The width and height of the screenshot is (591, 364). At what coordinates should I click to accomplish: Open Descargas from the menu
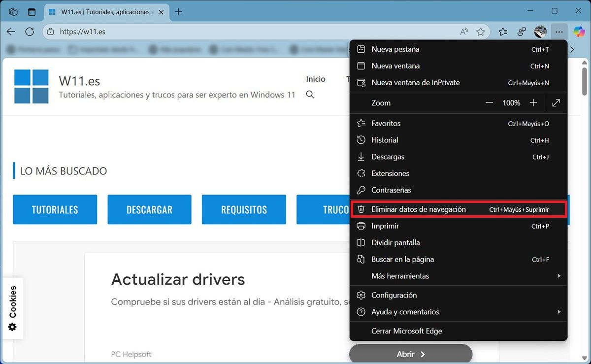coord(459,157)
